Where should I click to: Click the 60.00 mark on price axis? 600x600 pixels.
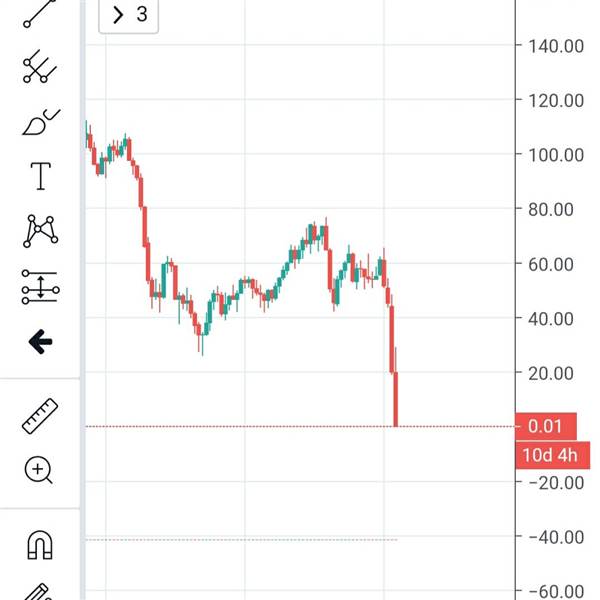point(548,264)
